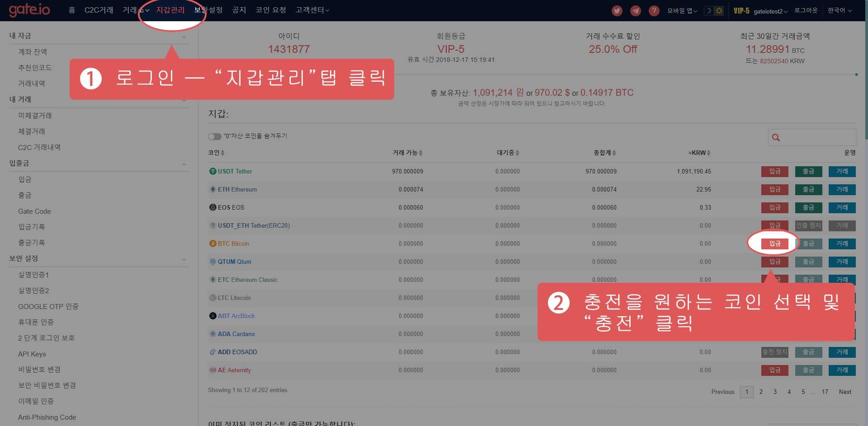Click the VIP-5 badge in header
This screenshot has width=868, height=426.
tap(741, 11)
